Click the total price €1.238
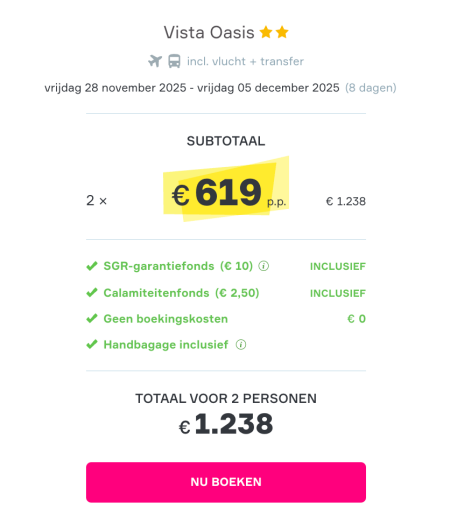Screen dimensions: 450x515 [x=226, y=424]
